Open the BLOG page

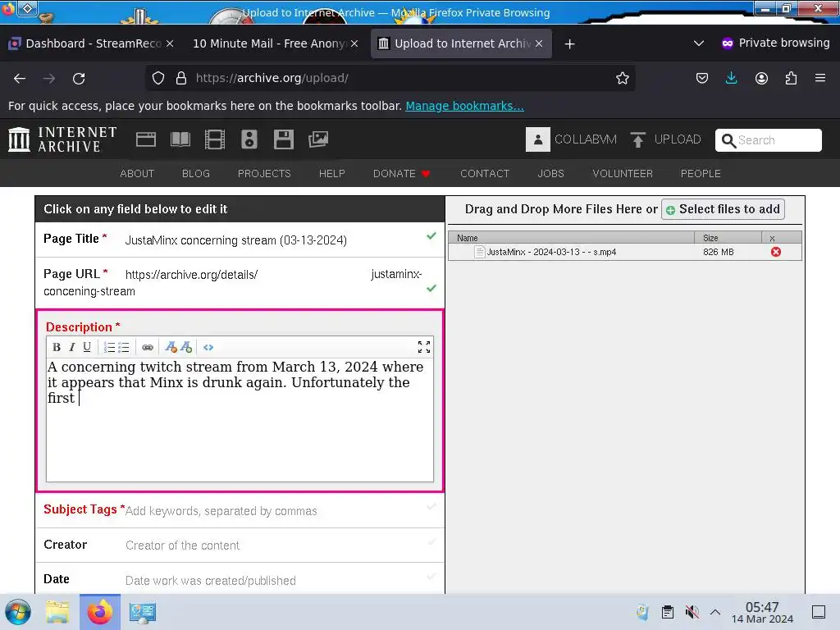pyautogui.click(x=196, y=174)
